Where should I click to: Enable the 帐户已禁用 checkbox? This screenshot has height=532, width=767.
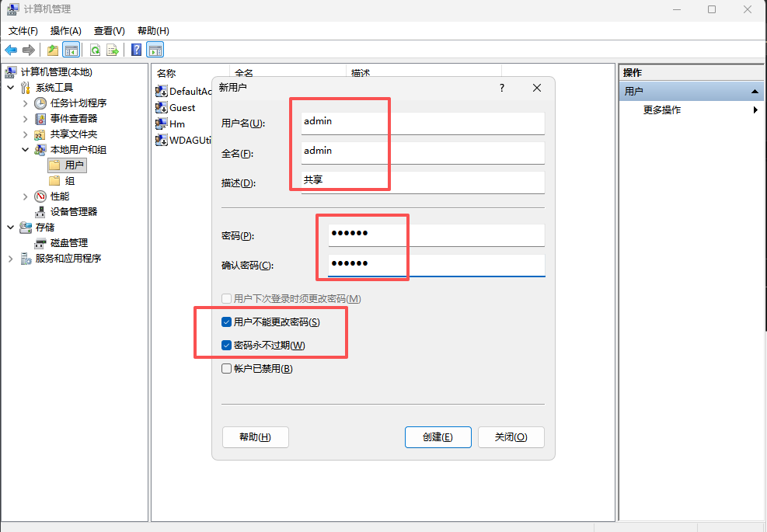pos(227,369)
